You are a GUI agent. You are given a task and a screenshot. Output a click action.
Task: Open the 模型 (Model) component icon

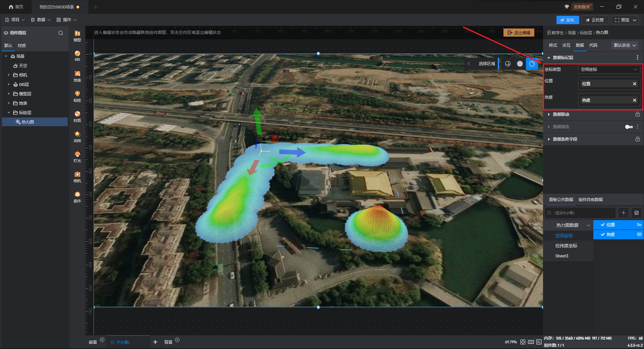(77, 36)
